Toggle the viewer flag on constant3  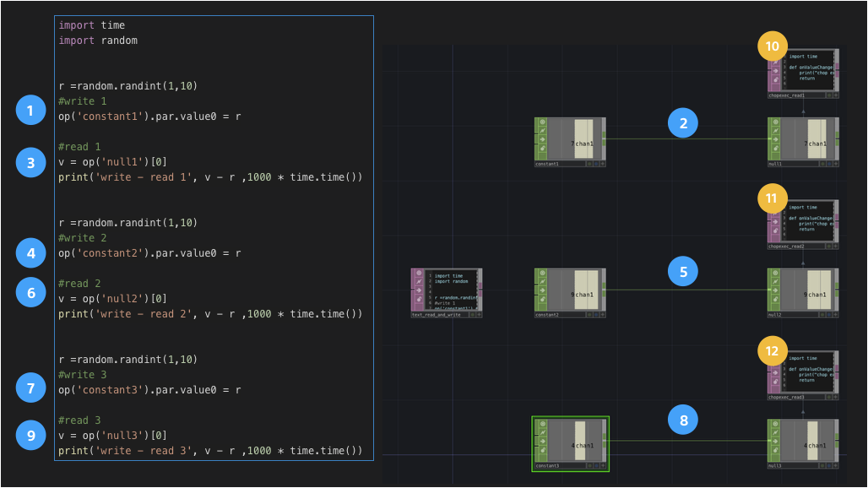point(542,423)
